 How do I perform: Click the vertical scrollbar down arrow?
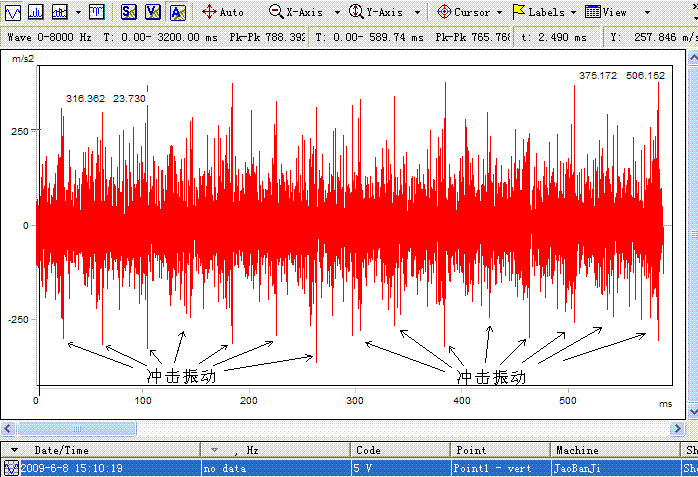pyautogui.click(x=693, y=411)
